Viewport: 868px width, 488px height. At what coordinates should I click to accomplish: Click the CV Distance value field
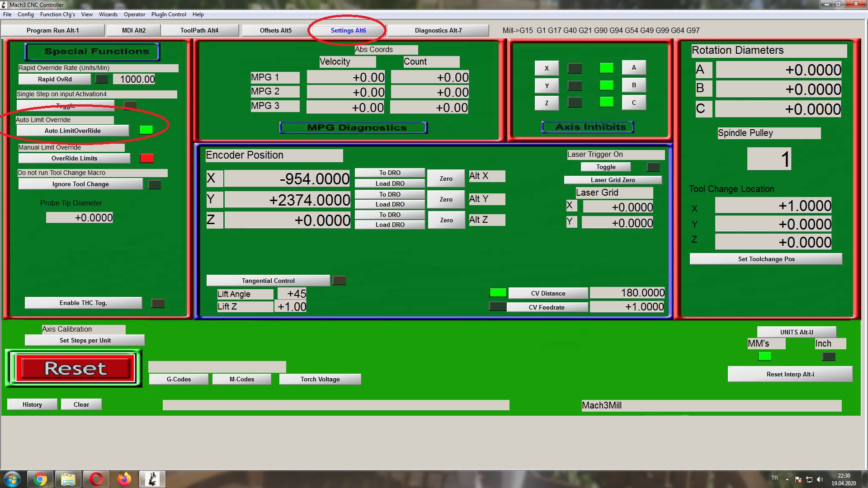pyautogui.click(x=627, y=293)
